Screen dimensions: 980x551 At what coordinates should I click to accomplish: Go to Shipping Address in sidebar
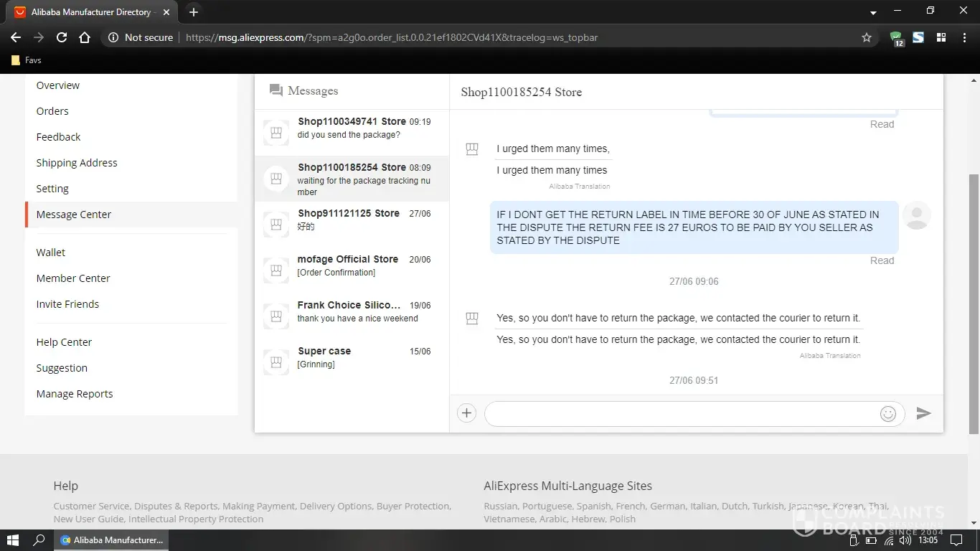(77, 163)
